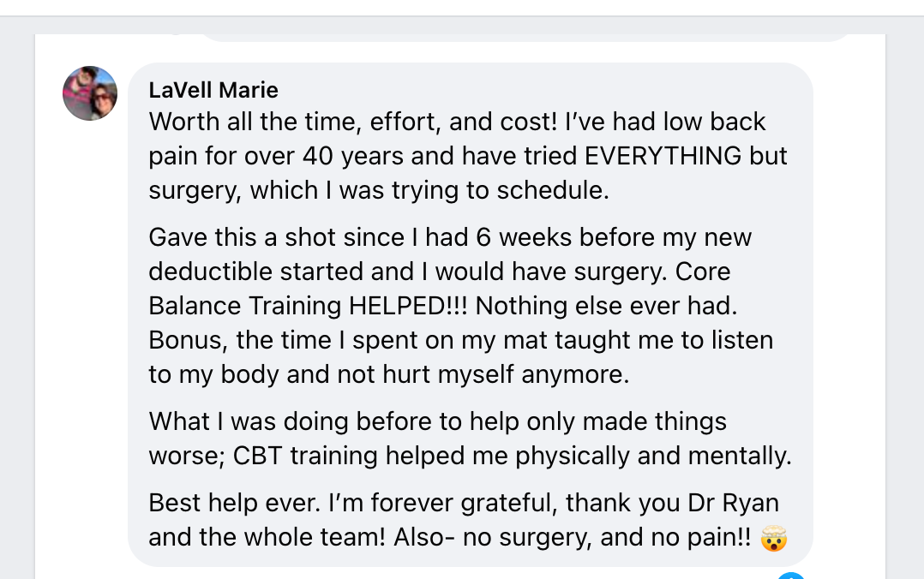The height and width of the screenshot is (579, 924).
Task: Click the paragraph starting 'Worth all the time'
Action: click(467, 156)
